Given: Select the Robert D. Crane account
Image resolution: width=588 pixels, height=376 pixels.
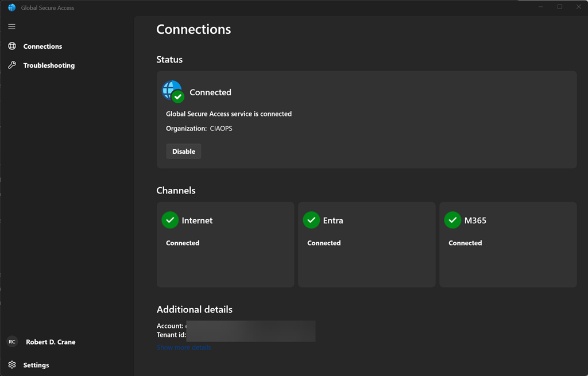Looking at the screenshot, I should pos(51,342).
